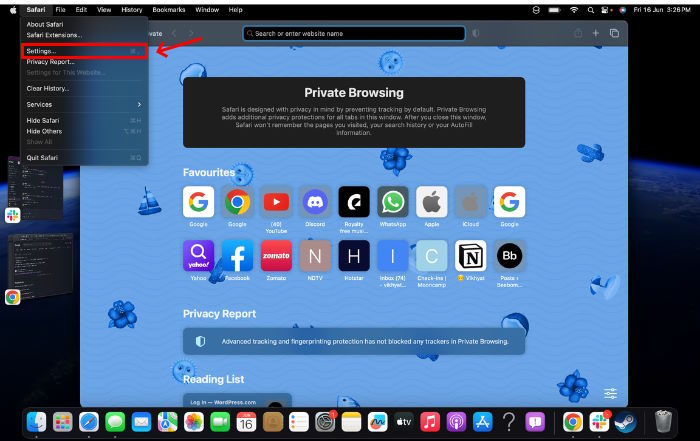Image resolution: width=700 pixels, height=441 pixels.
Task: Open start page customization sliders icon
Action: [610, 393]
